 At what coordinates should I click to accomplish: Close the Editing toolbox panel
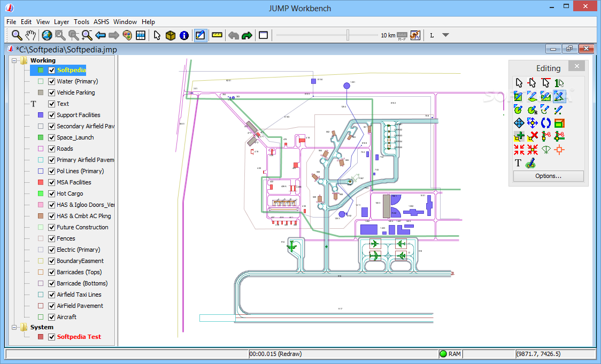point(577,66)
